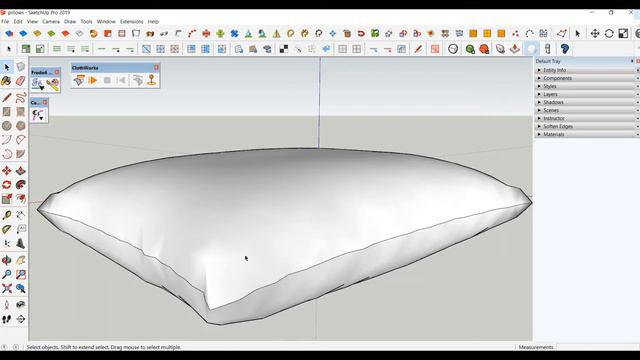This screenshot has width=640, height=360.
Task: Pick the Look Around eye tool
Action: click(20, 305)
